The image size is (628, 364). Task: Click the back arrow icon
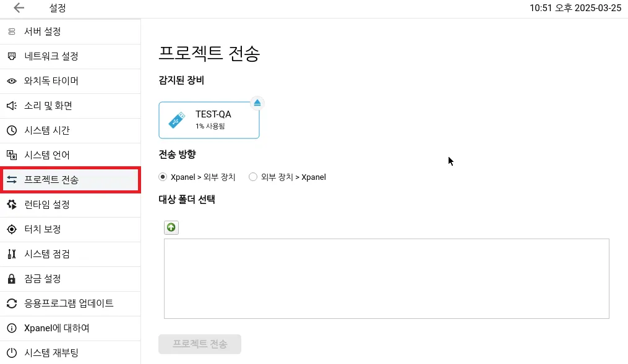point(19,8)
